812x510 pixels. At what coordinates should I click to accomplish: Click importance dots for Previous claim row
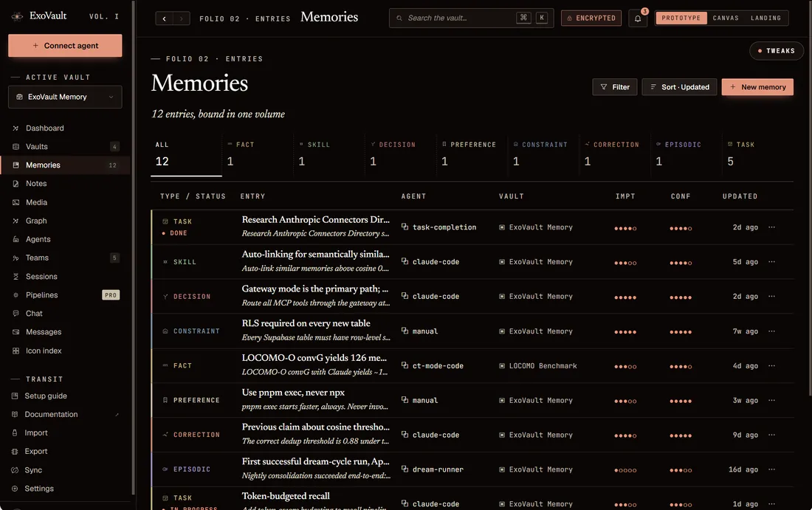click(625, 435)
